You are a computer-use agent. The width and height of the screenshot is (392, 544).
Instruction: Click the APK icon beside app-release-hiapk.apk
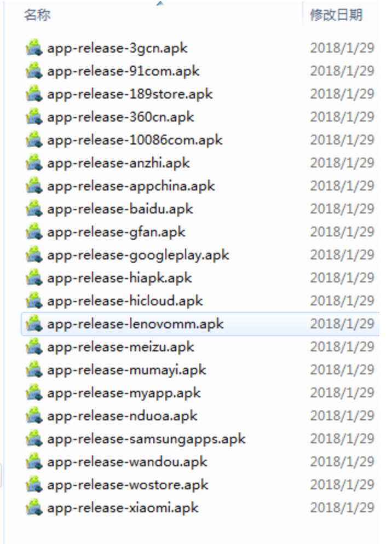pyautogui.click(x=34, y=278)
